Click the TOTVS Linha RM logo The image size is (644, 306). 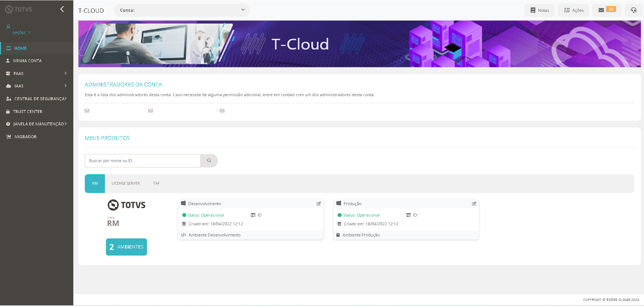pyautogui.click(x=126, y=213)
